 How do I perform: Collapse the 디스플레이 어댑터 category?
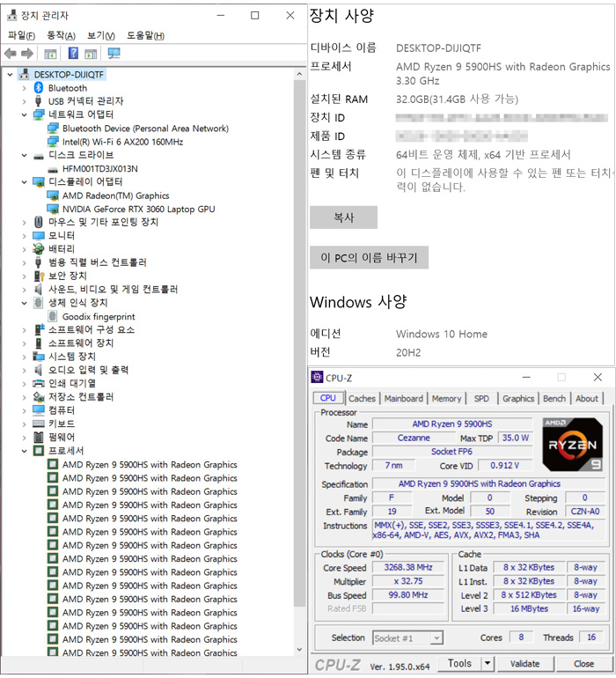pos(25,182)
